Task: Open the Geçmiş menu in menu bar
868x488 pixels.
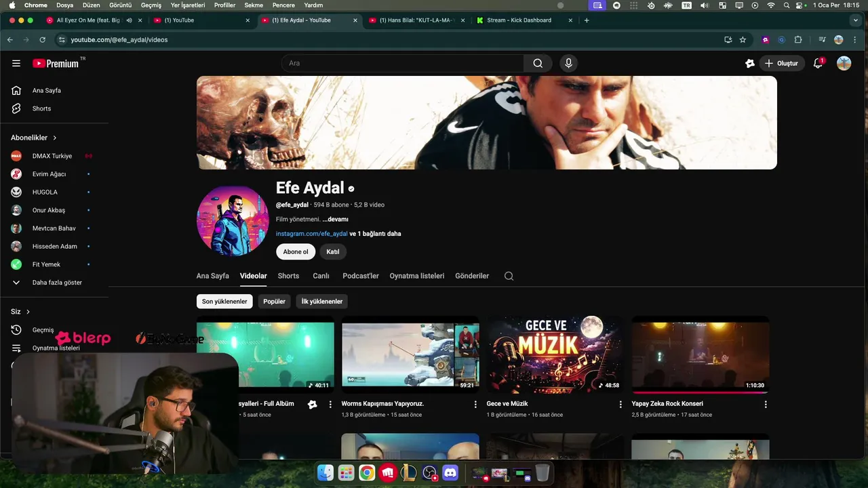Action: point(151,5)
